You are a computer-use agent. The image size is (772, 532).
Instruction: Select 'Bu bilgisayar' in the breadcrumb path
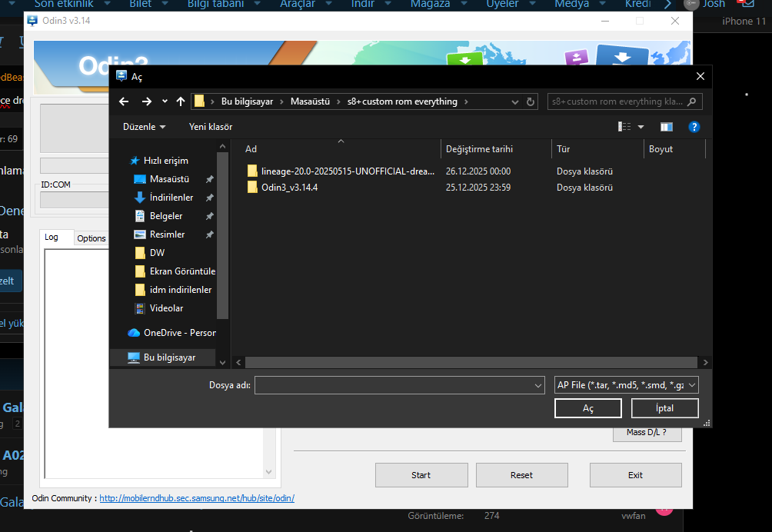(247, 101)
